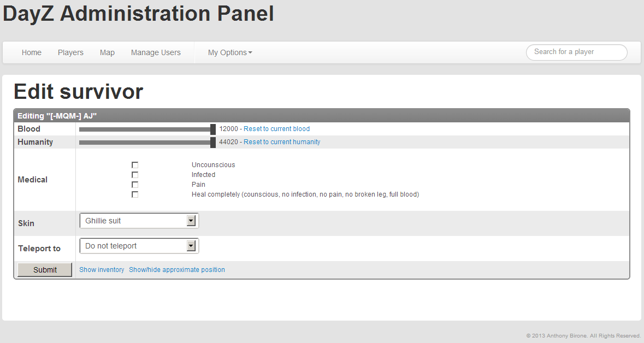Viewport: 644px width, 343px height.
Task: Click the Blood slider handle
Action: pyautogui.click(x=212, y=129)
